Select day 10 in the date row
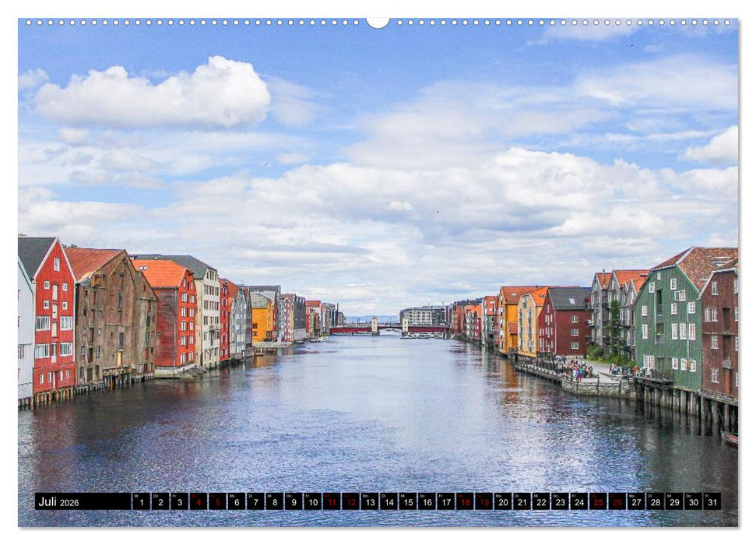 click(312, 502)
